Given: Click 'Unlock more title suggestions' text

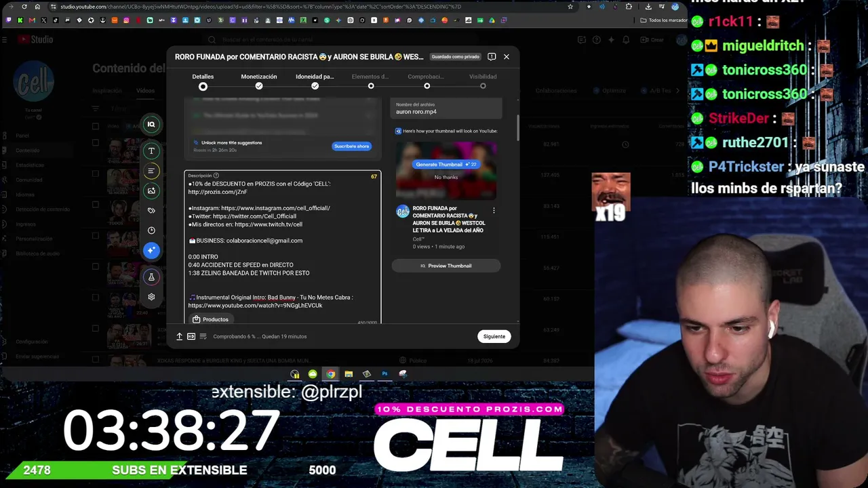Looking at the screenshot, I should [231, 143].
